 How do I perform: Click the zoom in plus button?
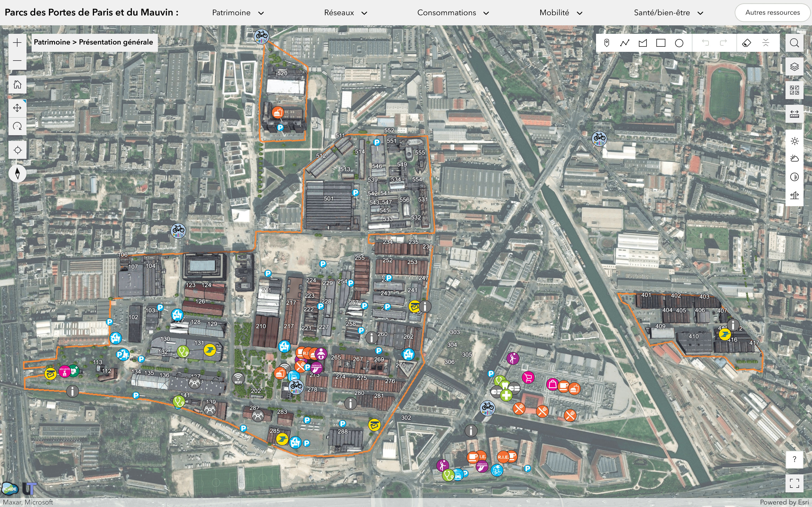[17, 43]
